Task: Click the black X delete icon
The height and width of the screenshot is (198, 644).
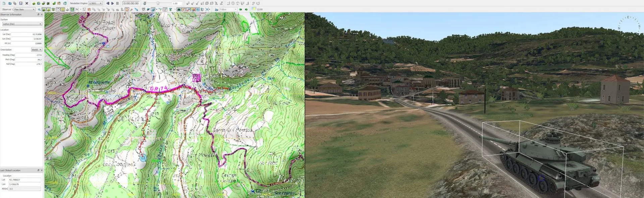Action: tap(27, 3)
